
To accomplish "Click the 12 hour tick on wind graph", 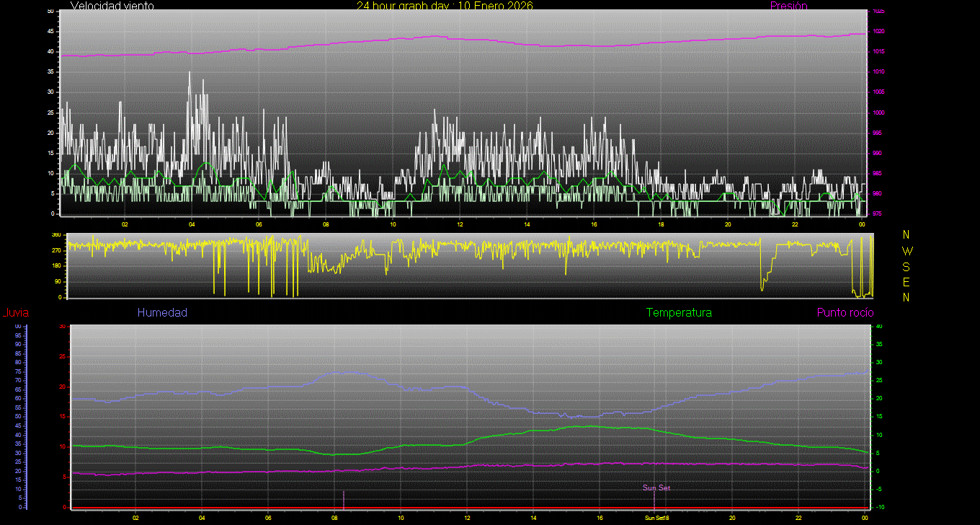I will (x=460, y=224).
